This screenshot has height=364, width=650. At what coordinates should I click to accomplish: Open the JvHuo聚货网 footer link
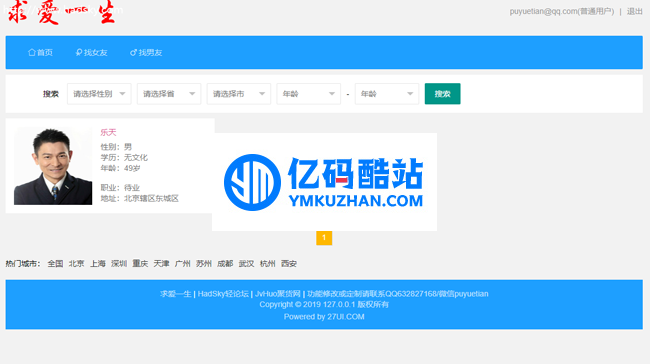click(277, 294)
